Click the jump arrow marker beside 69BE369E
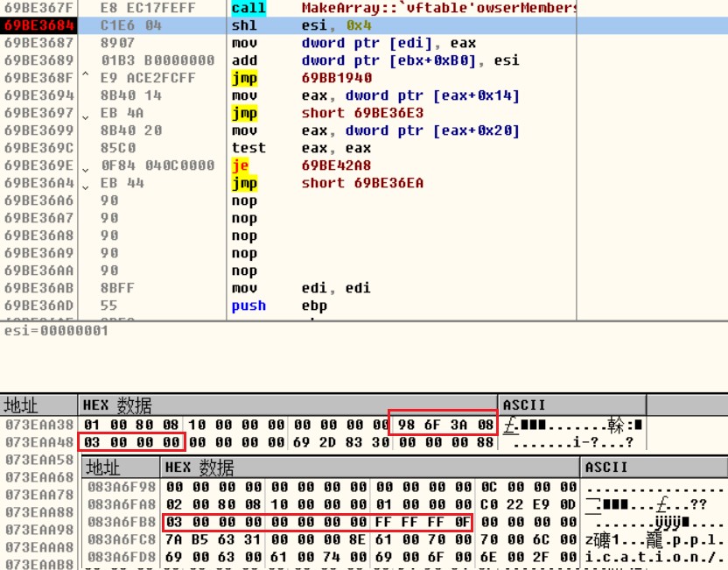 86,168
